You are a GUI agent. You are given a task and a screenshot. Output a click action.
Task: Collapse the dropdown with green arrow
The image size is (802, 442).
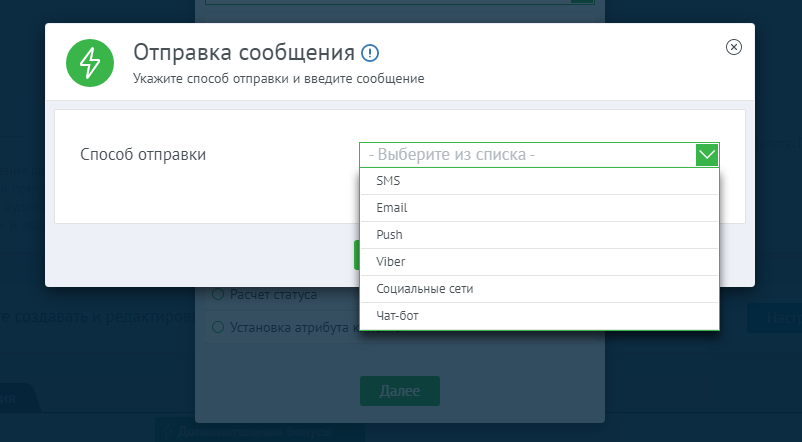pos(707,154)
